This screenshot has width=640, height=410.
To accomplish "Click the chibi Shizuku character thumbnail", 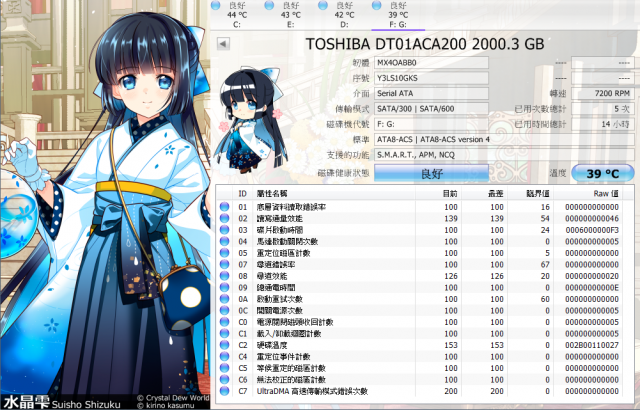I will click(x=251, y=120).
